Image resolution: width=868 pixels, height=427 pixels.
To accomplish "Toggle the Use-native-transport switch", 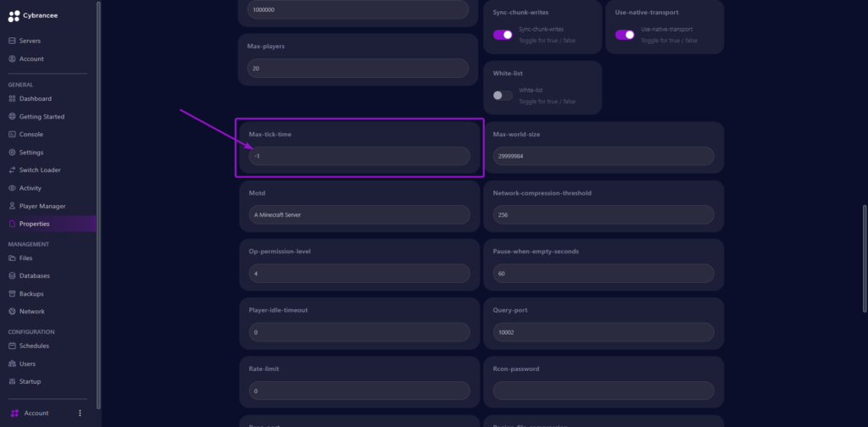I will (625, 35).
